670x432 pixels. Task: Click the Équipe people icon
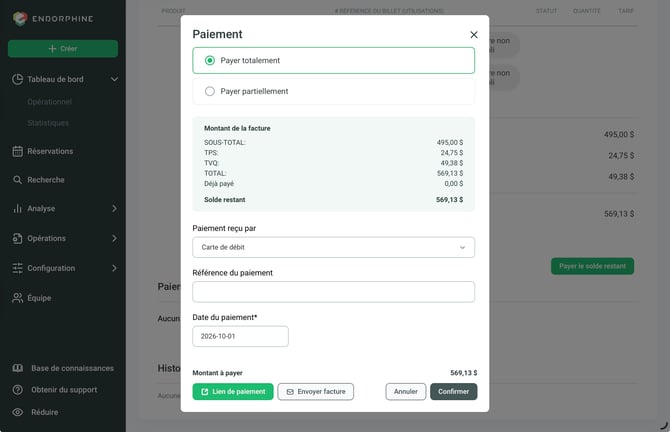point(18,298)
